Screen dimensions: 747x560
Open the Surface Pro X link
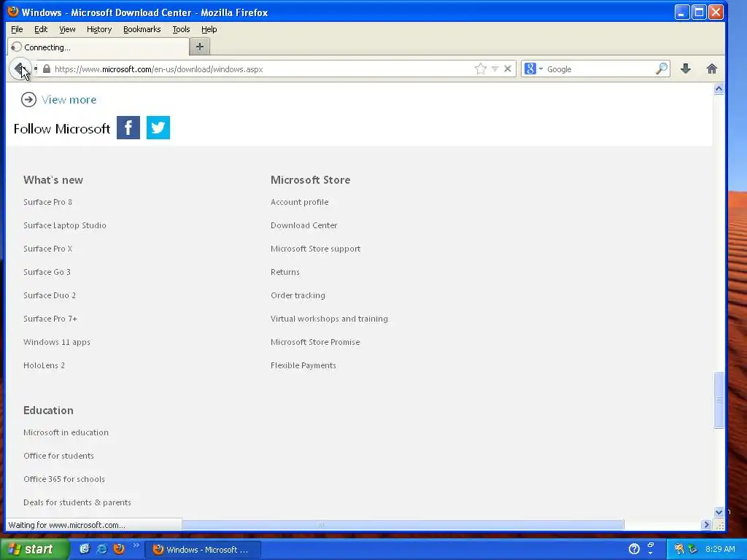click(x=47, y=249)
